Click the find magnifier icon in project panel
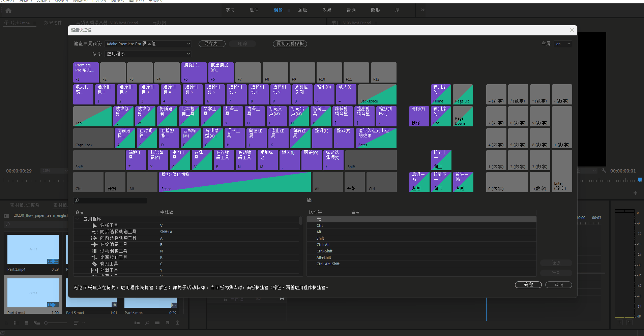The width and height of the screenshot is (644, 336). coord(147,323)
